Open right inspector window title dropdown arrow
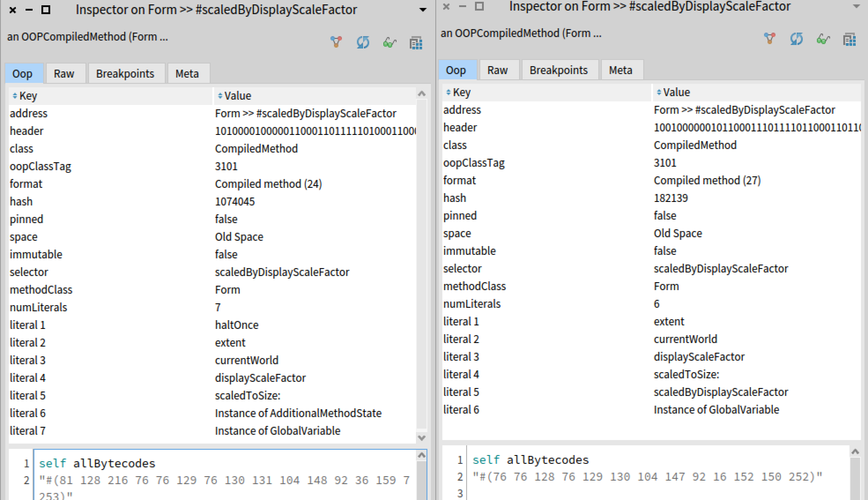The height and width of the screenshot is (500, 868). pyautogui.click(x=857, y=7)
